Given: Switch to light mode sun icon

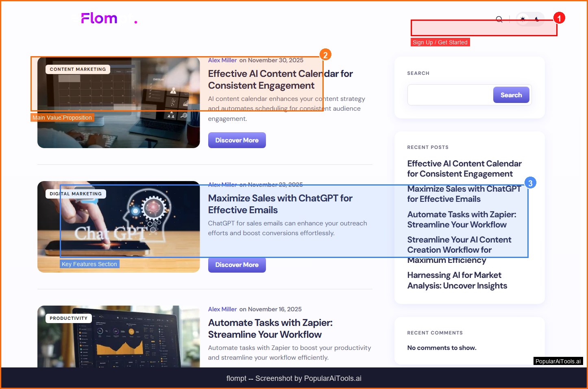Looking at the screenshot, I should click(523, 19).
